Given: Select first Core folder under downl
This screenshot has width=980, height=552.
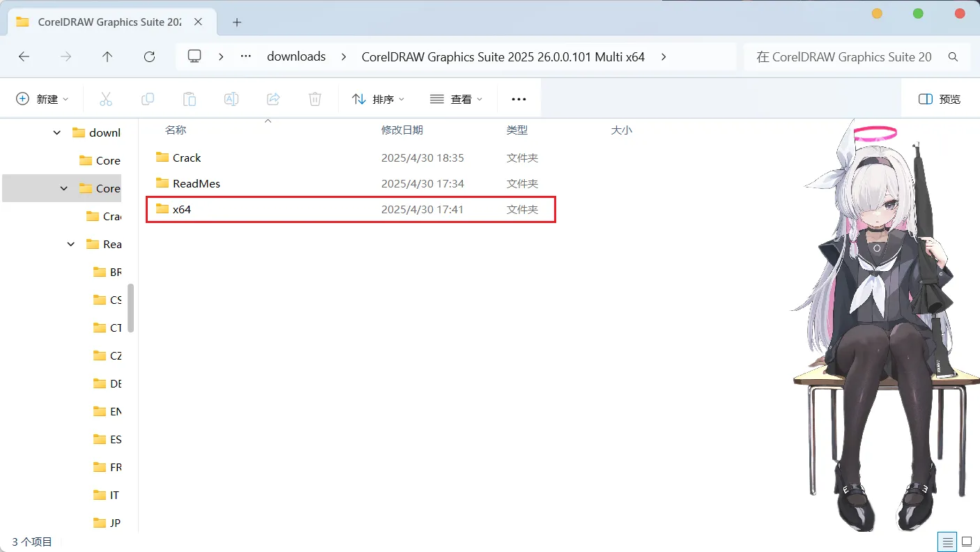Looking at the screenshot, I should [x=100, y=160].
